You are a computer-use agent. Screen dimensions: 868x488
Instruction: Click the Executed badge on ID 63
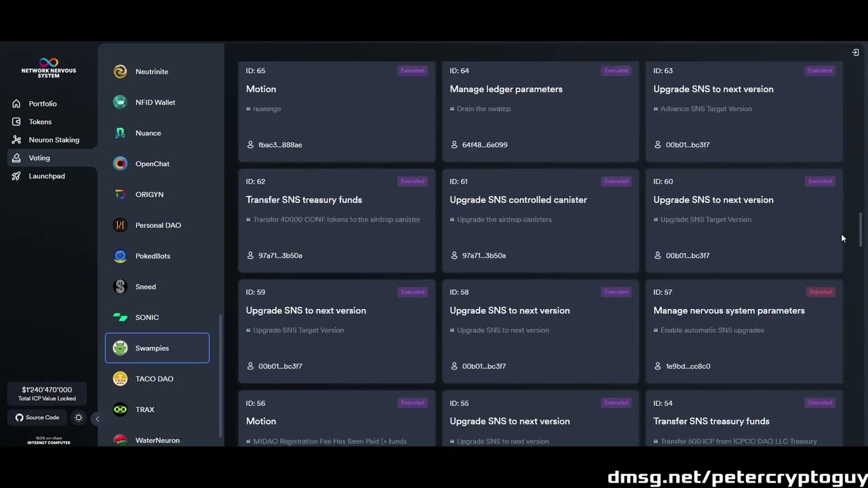(820, 70)
